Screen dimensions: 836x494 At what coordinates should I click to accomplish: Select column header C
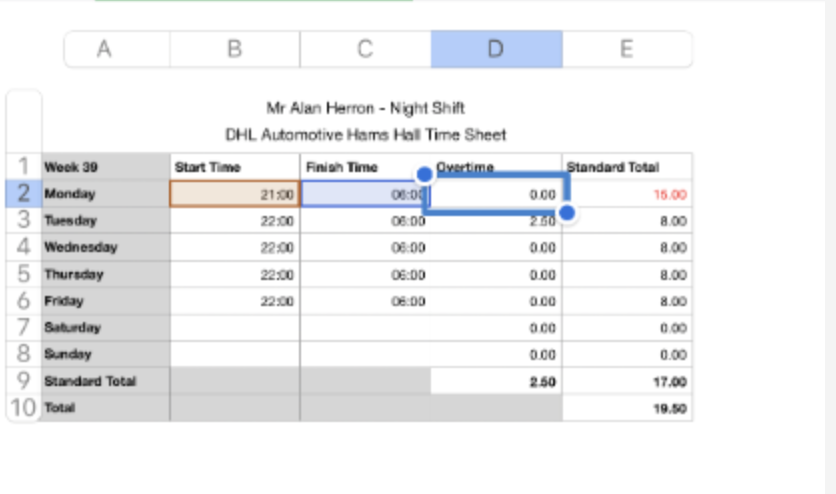point(365,49)
